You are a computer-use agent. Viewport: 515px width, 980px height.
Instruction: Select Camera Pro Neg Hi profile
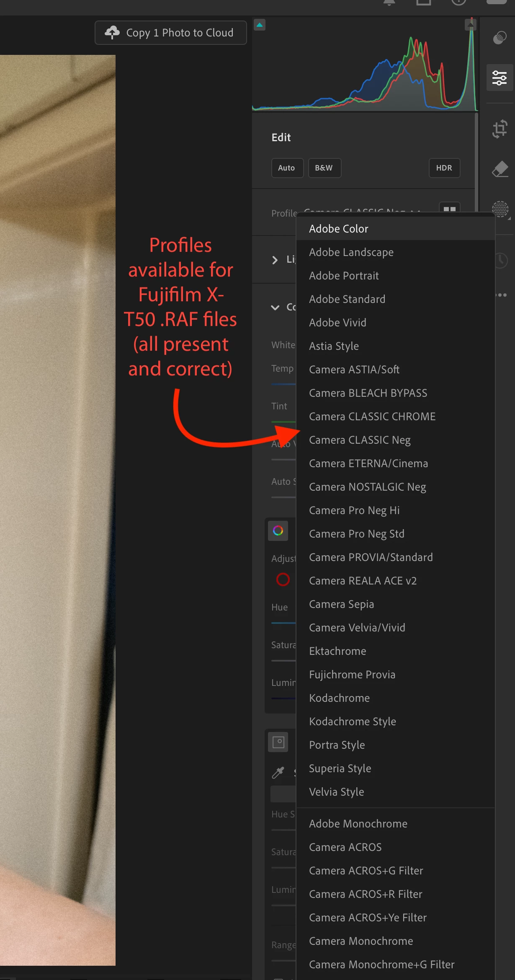pyautogui.click(x=396, y=510)
